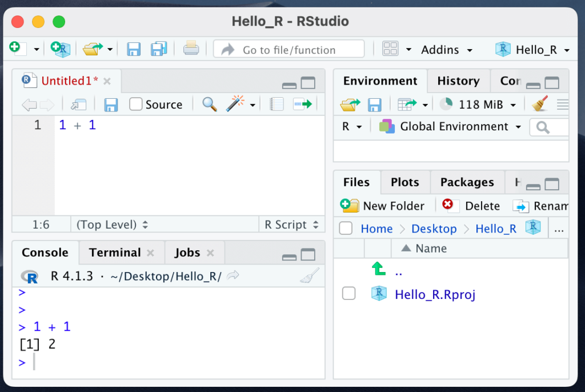Close the Terminal tab
Viewport: 585px width, 392px height.
(150, 253)
